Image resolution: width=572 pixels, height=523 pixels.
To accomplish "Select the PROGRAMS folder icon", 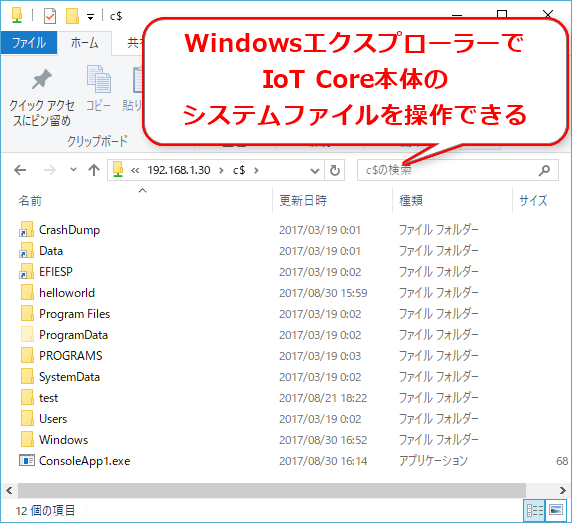I will tap(27, 356).
